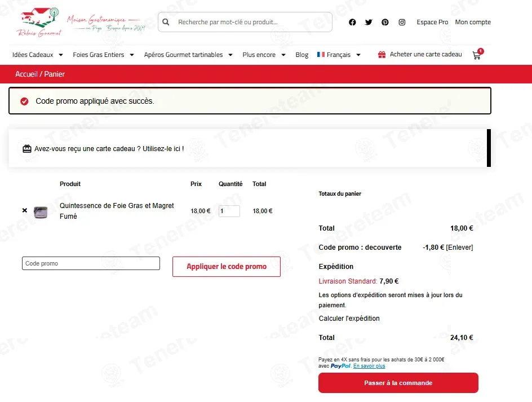Open the Plus encore menu
This screenshot has height=402, width=532.
tap(259, 55)
